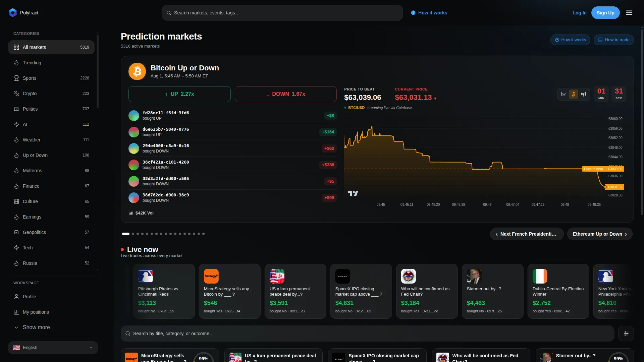Click trader name 294e4008-c8a9-6c16
The width and height of the screenshot is (644, 362).
(x=166, y=146)
